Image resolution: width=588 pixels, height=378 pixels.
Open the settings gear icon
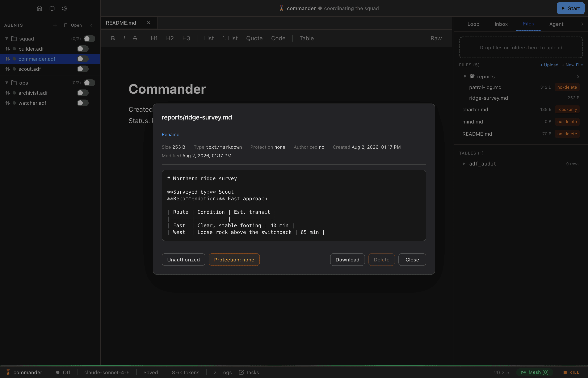click(x=64, y=8)
